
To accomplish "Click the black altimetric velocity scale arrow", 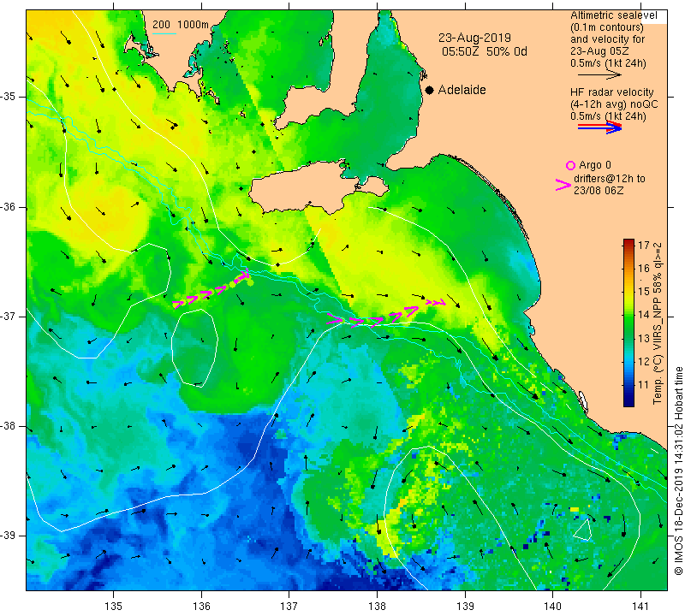I will pos(599,74).
